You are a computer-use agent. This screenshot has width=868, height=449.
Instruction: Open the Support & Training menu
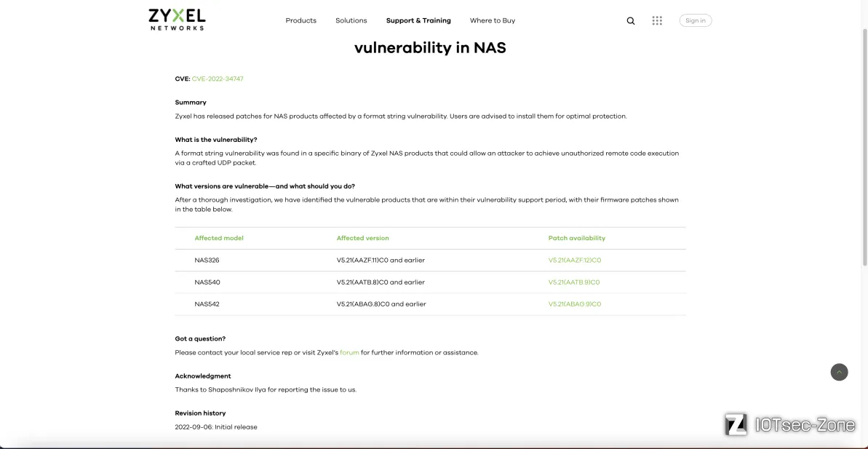coord(418,20)
